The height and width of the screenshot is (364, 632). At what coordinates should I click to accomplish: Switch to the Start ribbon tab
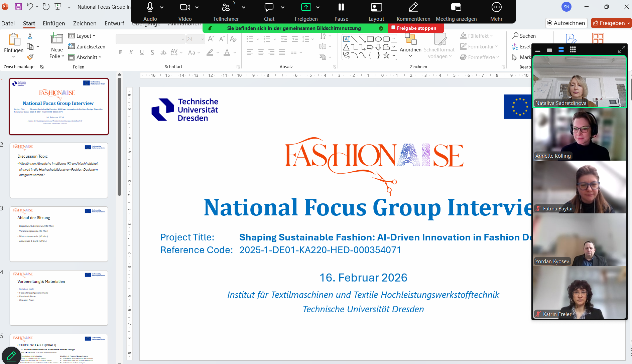29,23
